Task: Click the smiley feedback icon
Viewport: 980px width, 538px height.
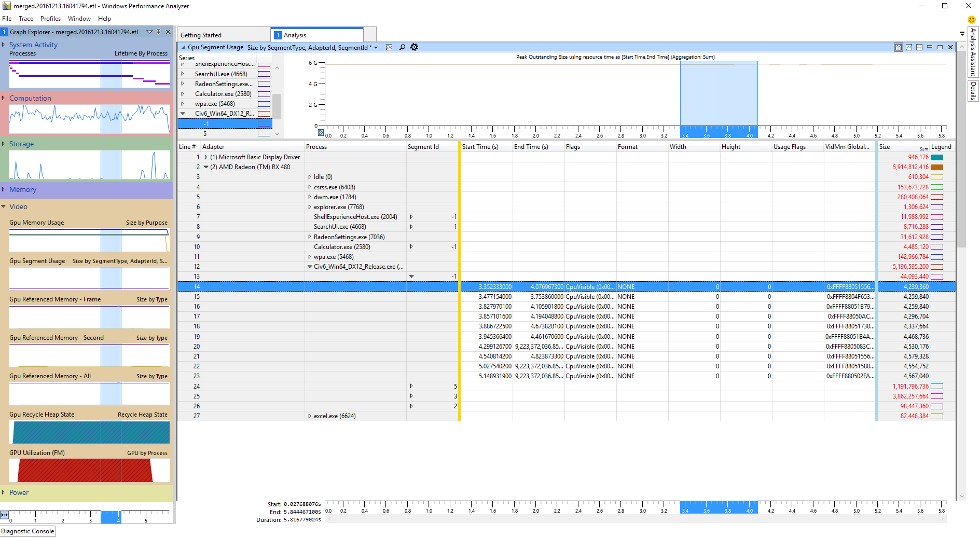Action: pyautogui.click(x=972, y=20)
